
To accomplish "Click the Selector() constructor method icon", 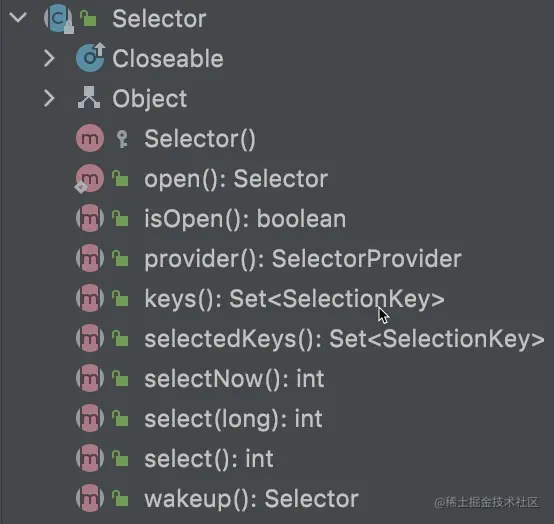I will [90, 138].
